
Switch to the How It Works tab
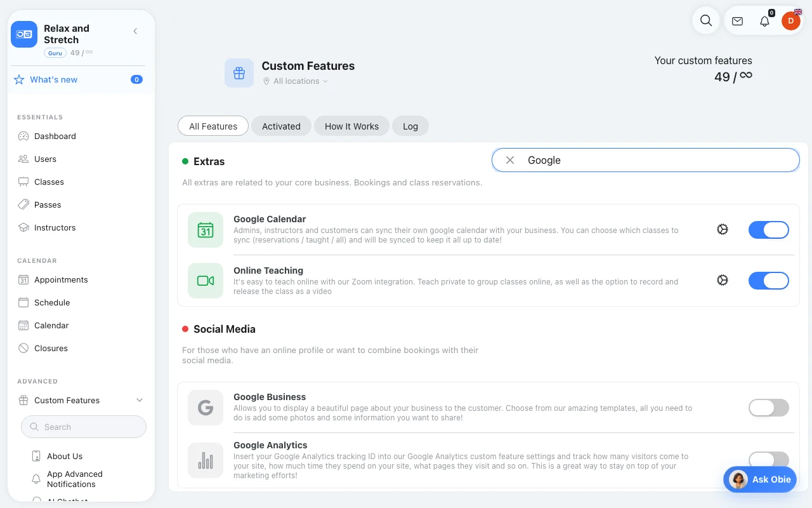tap(351, 126)
